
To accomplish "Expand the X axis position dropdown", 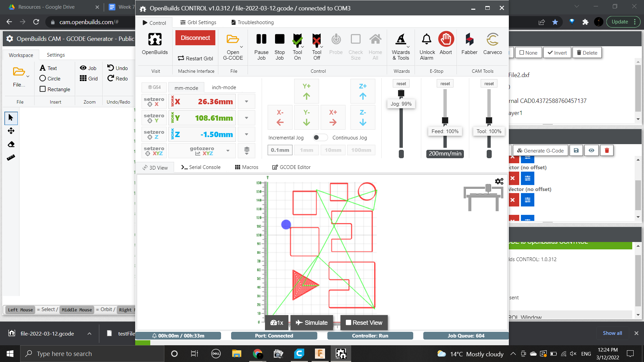I will [247, 102].
